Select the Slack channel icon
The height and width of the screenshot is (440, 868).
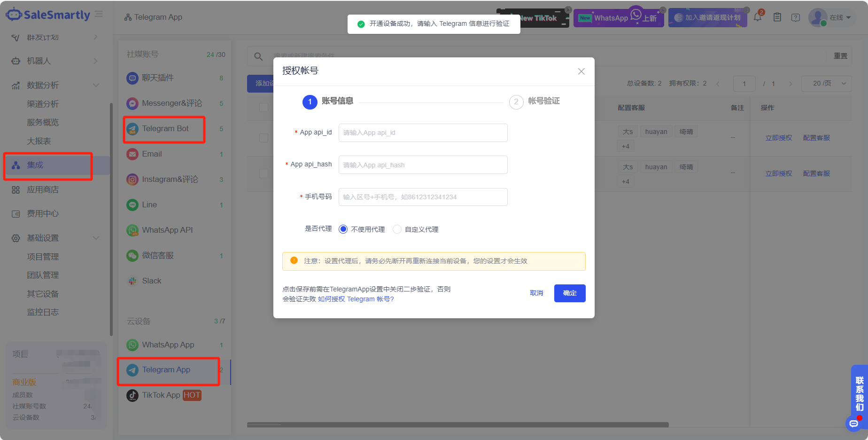pos(132,281)
